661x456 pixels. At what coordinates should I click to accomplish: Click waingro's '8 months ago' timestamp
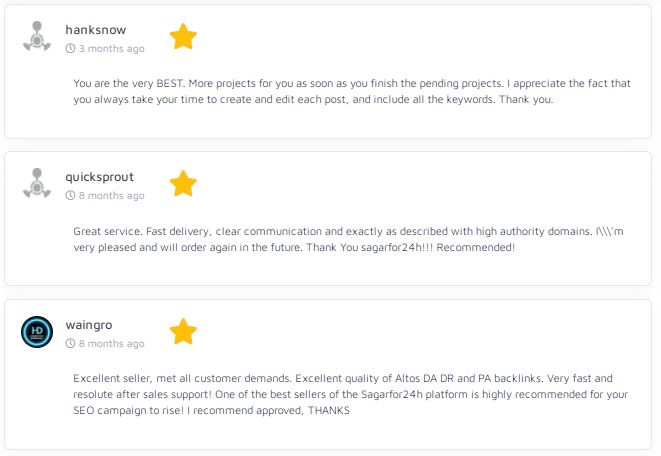111,344
